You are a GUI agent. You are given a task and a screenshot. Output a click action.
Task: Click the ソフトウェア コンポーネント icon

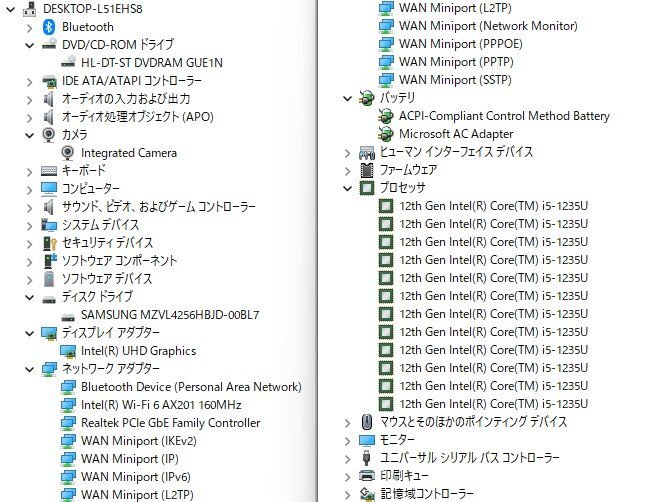point(50,261)
